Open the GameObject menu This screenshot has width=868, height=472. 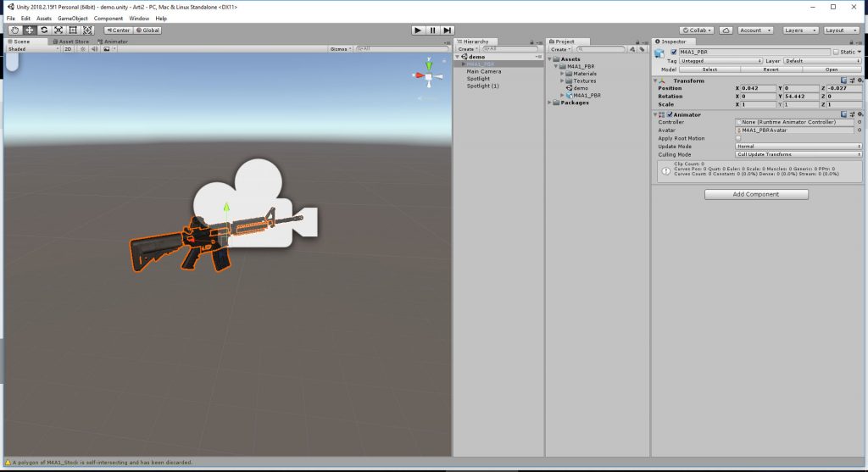point(73,19)
